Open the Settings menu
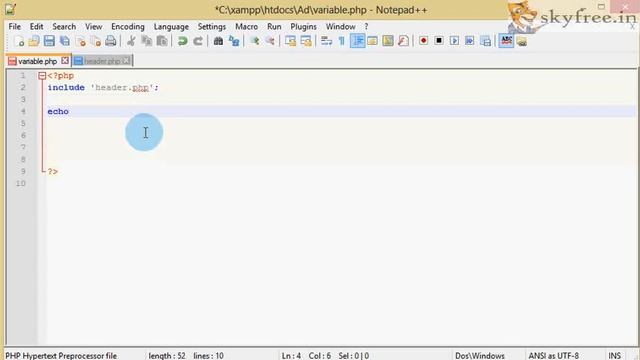This screenshot has height=360, width=640. pos(211,27)
